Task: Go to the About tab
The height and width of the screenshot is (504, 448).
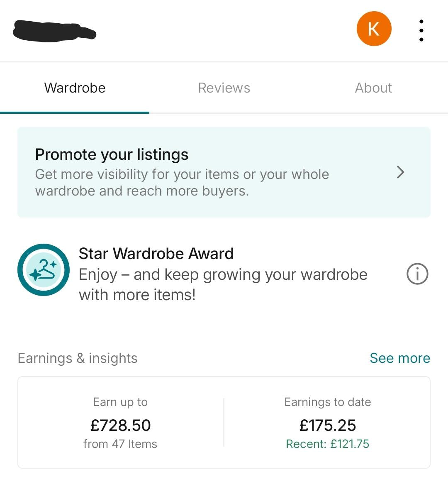Action: pyautogui.click(x=373, y=88)
